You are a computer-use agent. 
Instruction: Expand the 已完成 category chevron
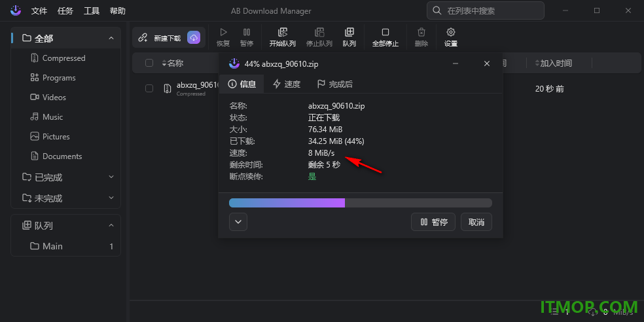click(x=111, y=177)
